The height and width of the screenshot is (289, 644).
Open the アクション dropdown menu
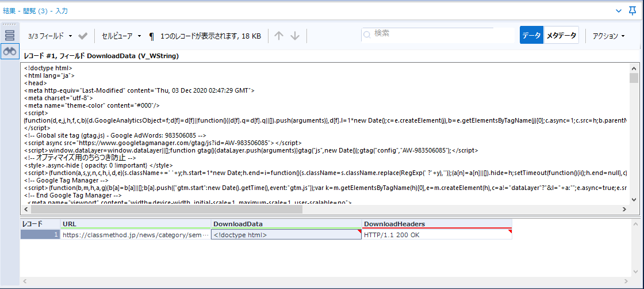[x=609, y=36]
